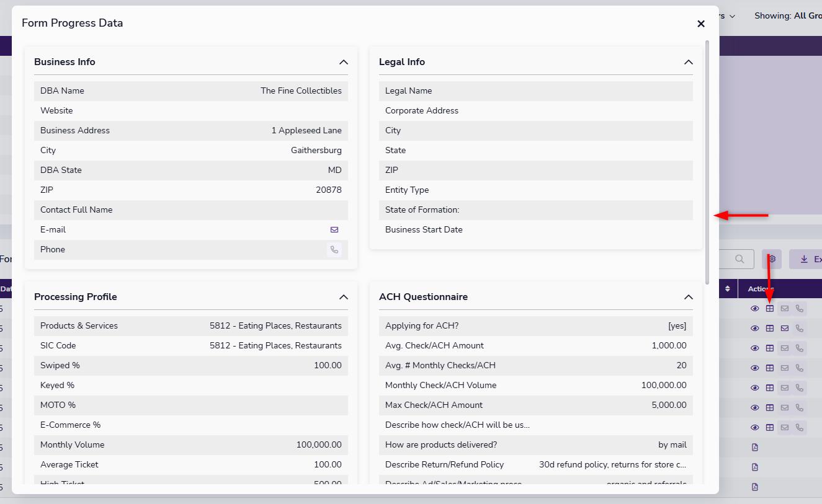
Task: Click eye view icon in second table row
Action: (755, 329)
